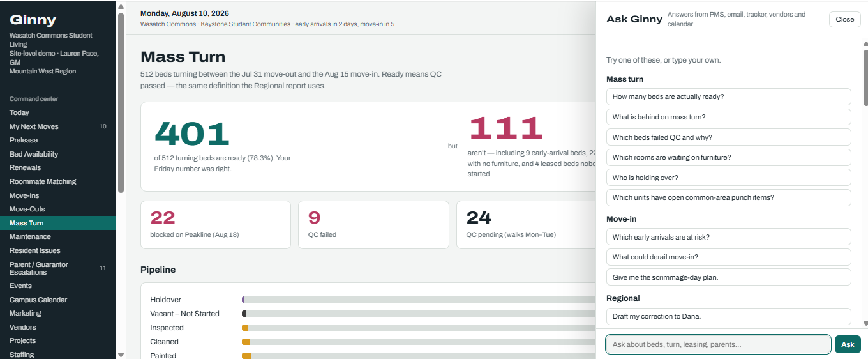Open Marketing section
This screenshot has width=868, height=359.
tap(57, 313)
